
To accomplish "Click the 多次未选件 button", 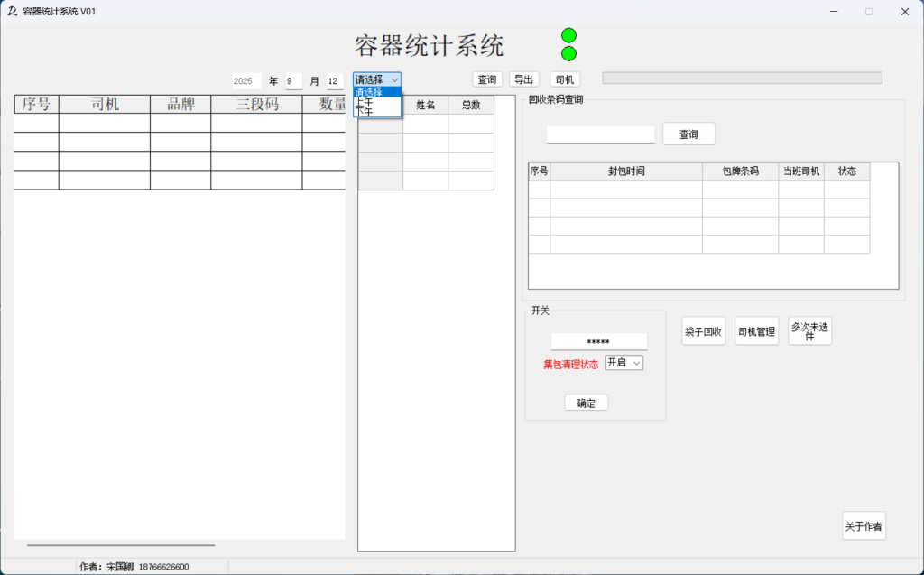I will (809, 331).
